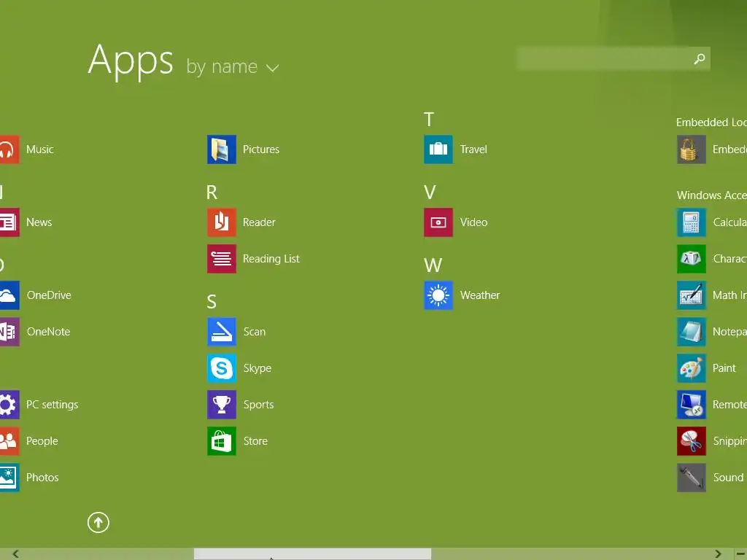This screenshot has width=747, height=560.
Task: Launch the News app tile
Action: point(9,222)
